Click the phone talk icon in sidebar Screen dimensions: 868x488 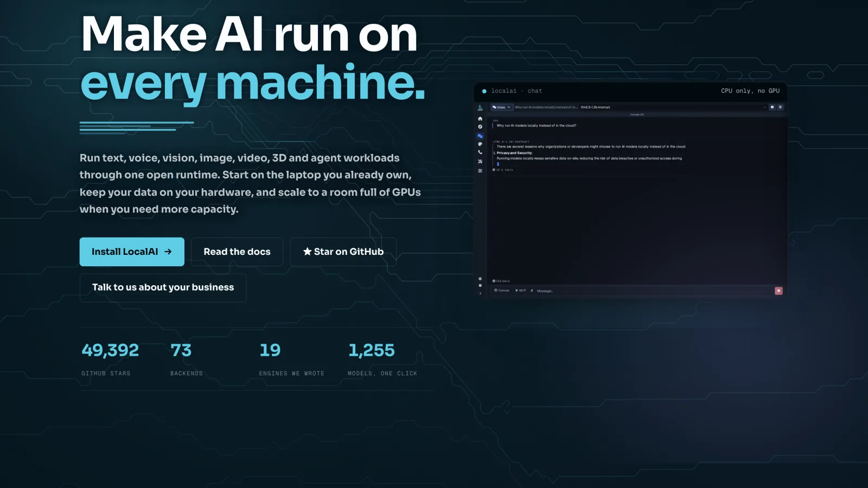(x=480, y=152)
